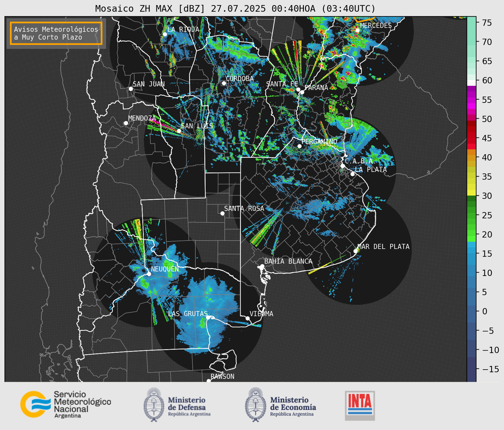
Task: Click the INTA logo
Action: (360, 405)
